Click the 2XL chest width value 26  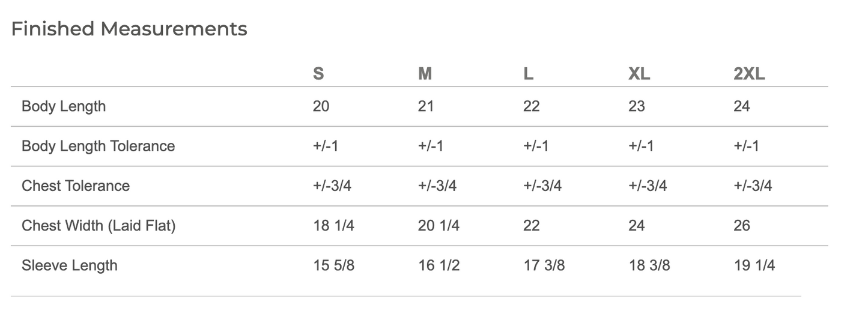tap(742, 225)
